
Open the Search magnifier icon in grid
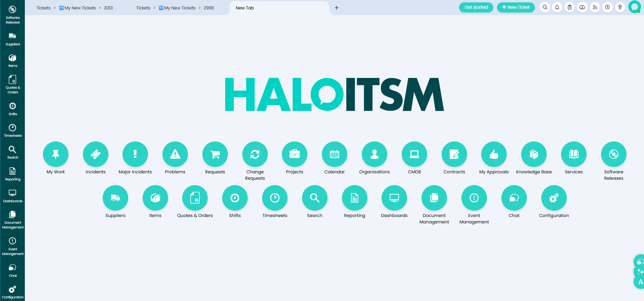point(315,198)
